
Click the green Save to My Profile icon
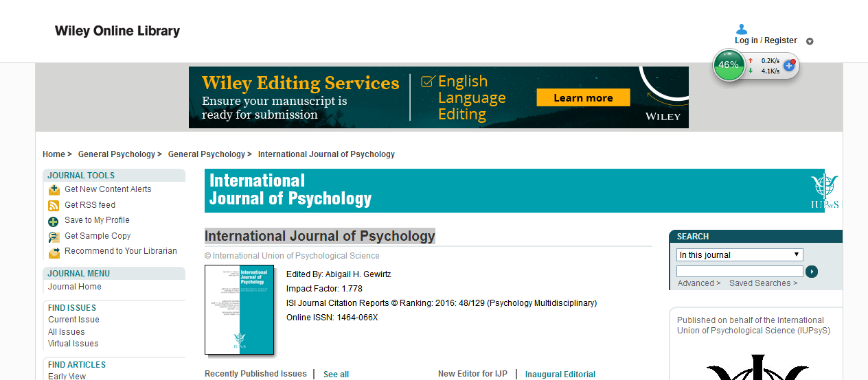(x=54, y=222)
